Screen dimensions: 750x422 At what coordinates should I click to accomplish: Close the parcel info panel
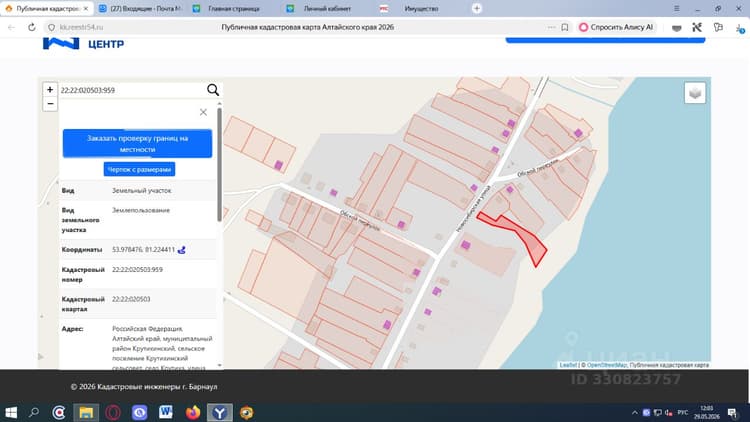(203, 112)
